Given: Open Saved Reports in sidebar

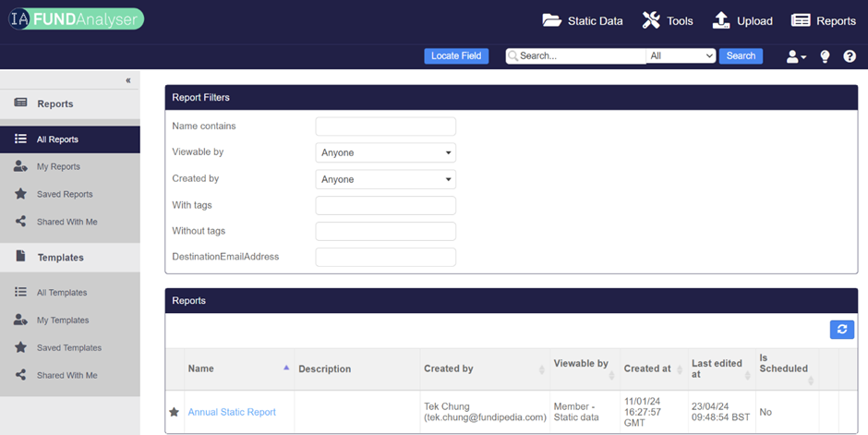Looking at the screenshot, I should (x=65, y=195).
